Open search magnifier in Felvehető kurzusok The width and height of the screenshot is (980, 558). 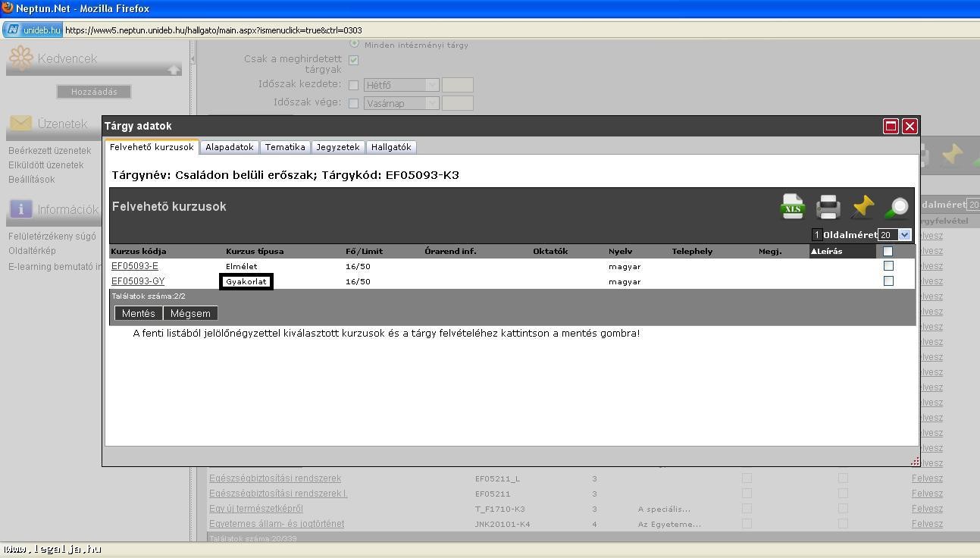click(x=897, y=207)
